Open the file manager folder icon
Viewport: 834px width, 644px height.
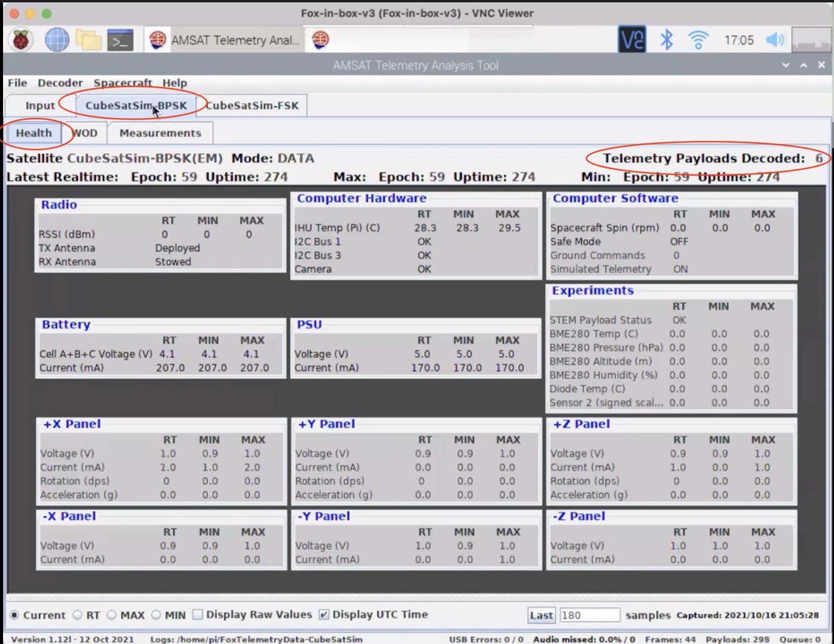click(x=89, y=40)
